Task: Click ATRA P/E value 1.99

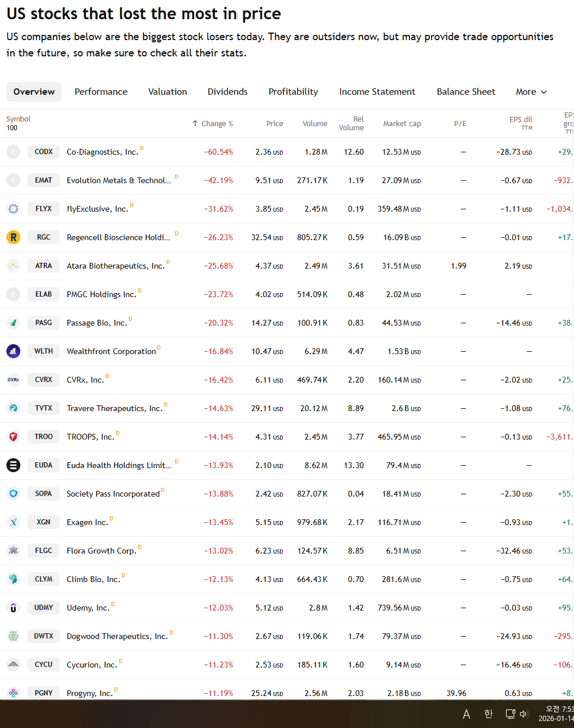Action: [x=458, y=266]
